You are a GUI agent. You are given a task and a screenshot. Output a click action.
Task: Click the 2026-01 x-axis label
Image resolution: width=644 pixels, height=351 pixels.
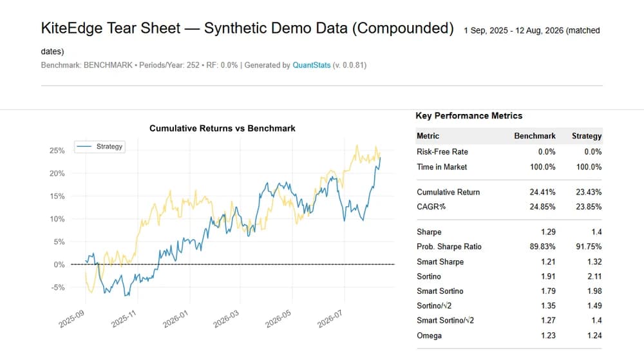[175, 319]
